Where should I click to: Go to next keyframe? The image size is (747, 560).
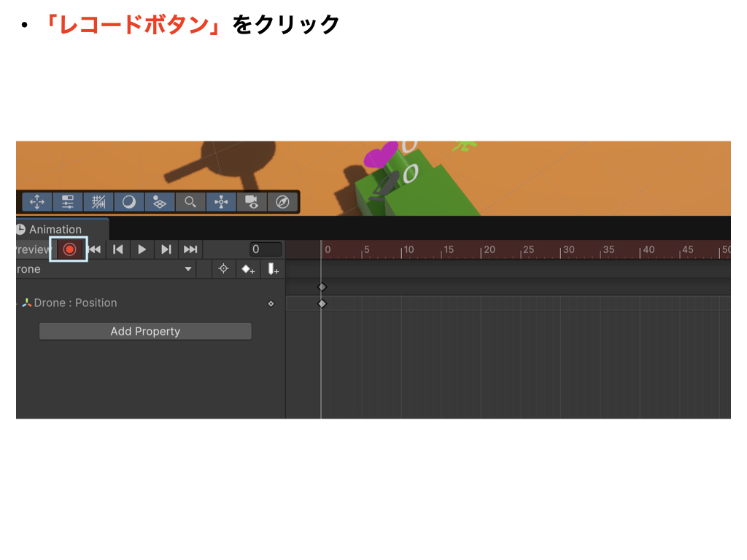[166, 249]
